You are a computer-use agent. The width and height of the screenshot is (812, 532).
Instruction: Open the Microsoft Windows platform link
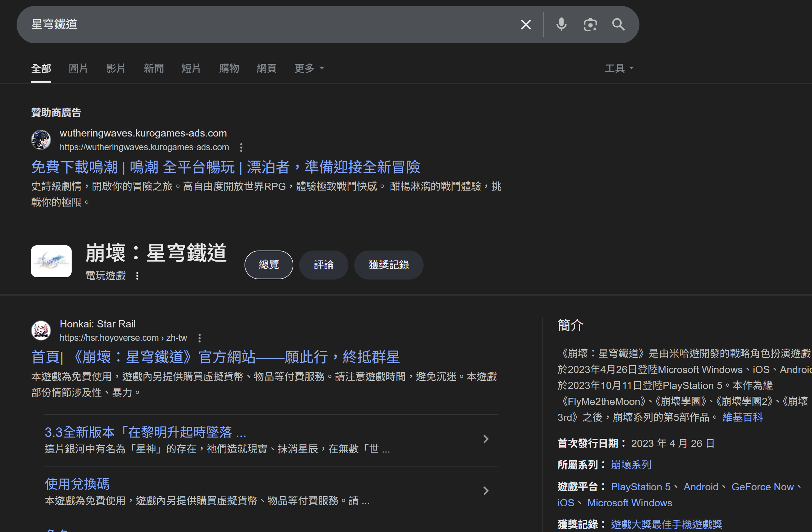629,503
